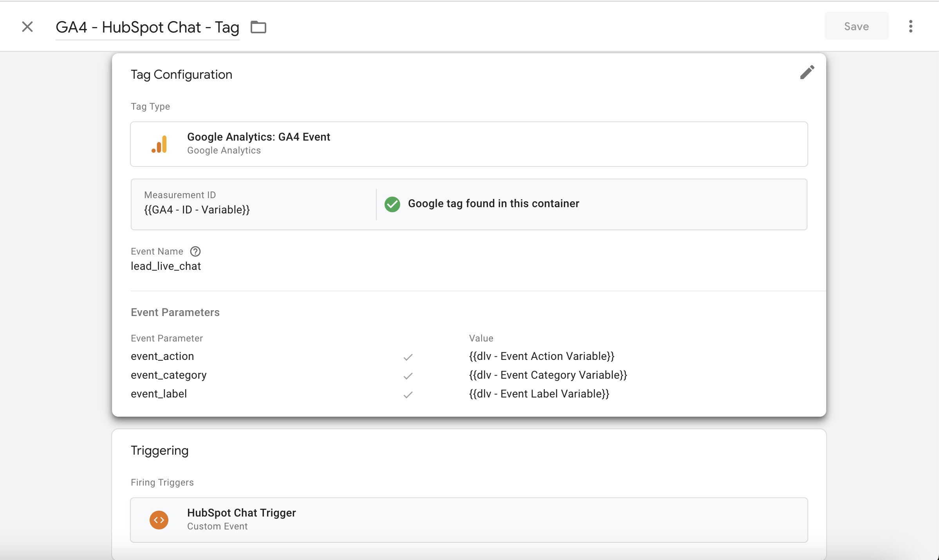Image resolution: width=939 pixels, height=560 pixels.
Task: Click the checkmark beside event_category
Action: (x=408, y=376)
